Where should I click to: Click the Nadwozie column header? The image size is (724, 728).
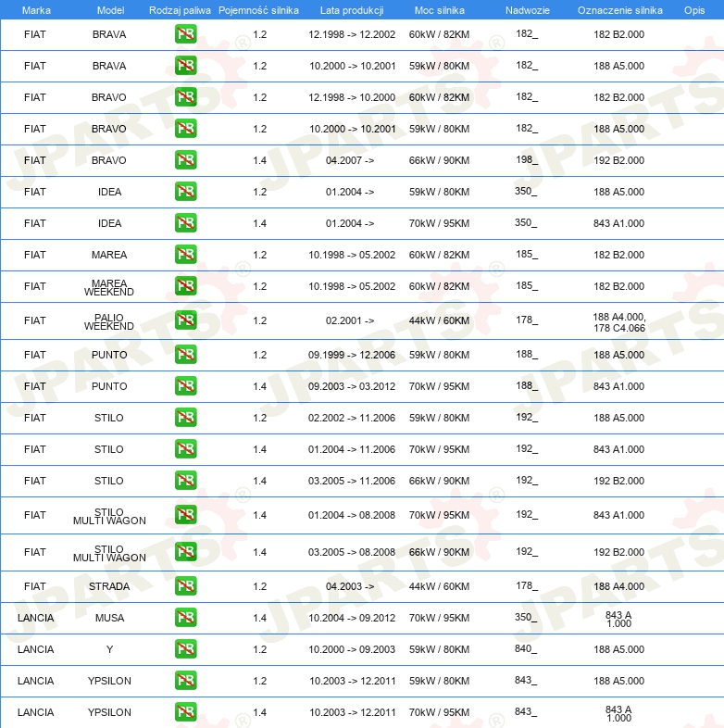(x=527, y=10)
